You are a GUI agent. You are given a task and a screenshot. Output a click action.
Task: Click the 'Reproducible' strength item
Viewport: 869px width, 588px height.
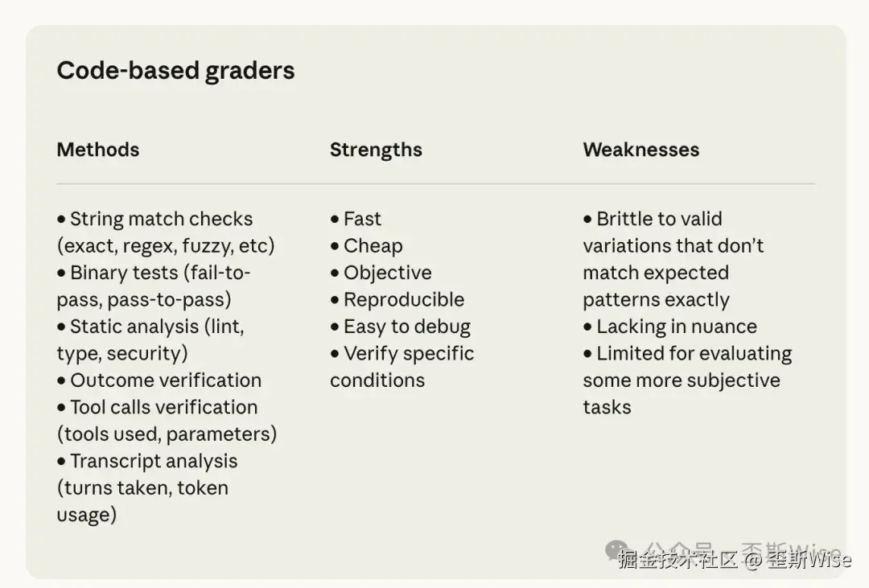click(x=397, y=299)
